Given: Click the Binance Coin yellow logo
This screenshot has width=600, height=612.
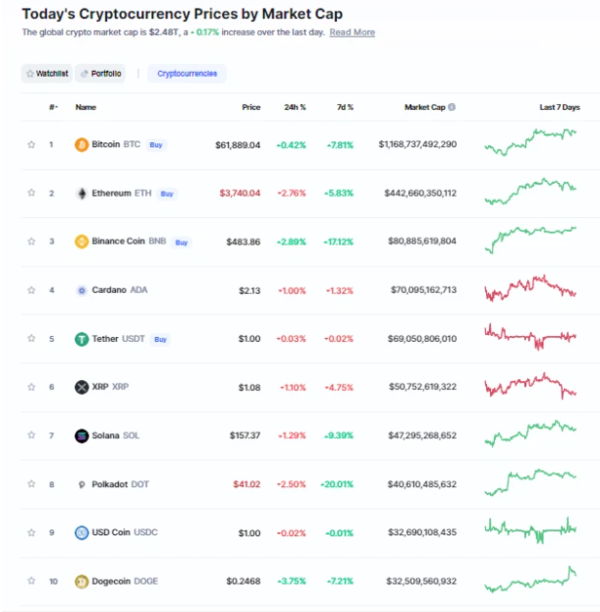Looking at the screenshot, I should tap(82, 242).
